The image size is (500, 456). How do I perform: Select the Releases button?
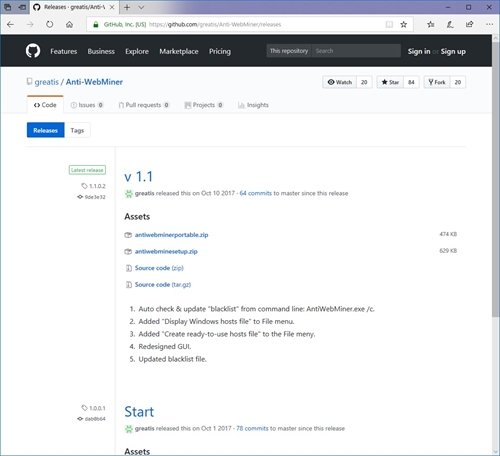click(x=46, y=130)
